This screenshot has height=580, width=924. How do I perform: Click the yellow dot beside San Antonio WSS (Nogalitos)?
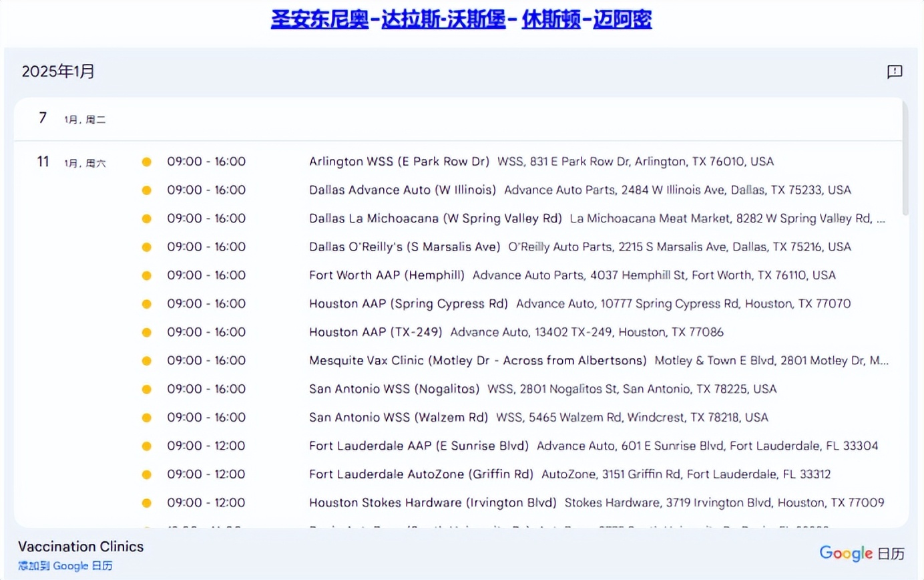147,389
